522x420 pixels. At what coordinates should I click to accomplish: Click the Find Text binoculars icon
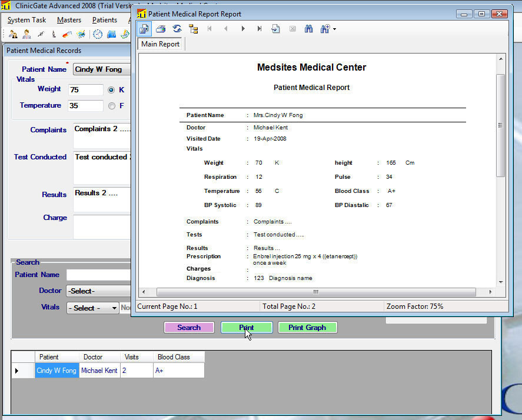308,29
